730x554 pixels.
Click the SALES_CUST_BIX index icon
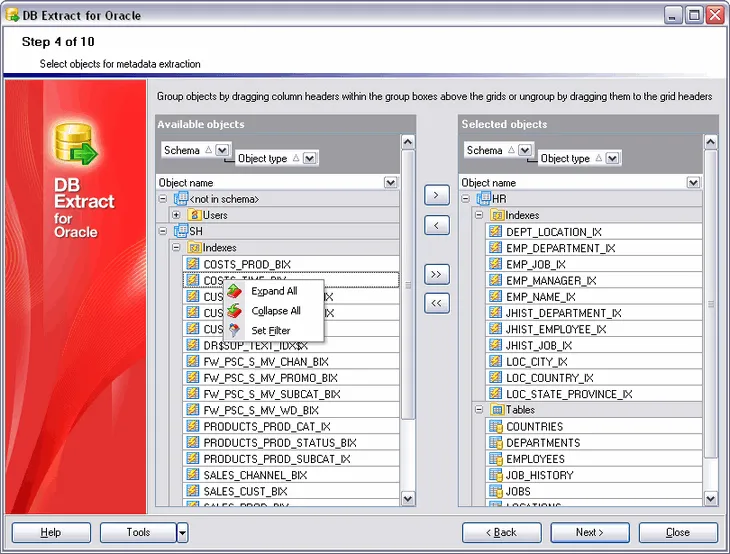pos(192,491)
